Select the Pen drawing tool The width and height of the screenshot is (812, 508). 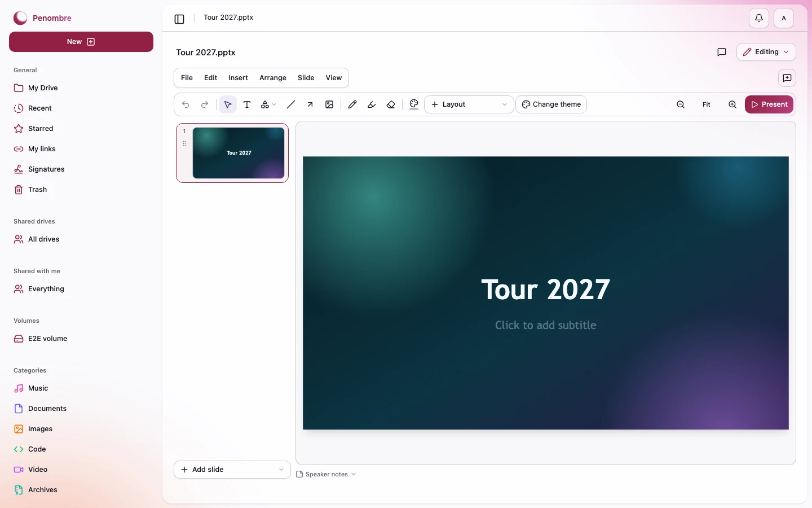pyautogui.click(x=352, y=104)
